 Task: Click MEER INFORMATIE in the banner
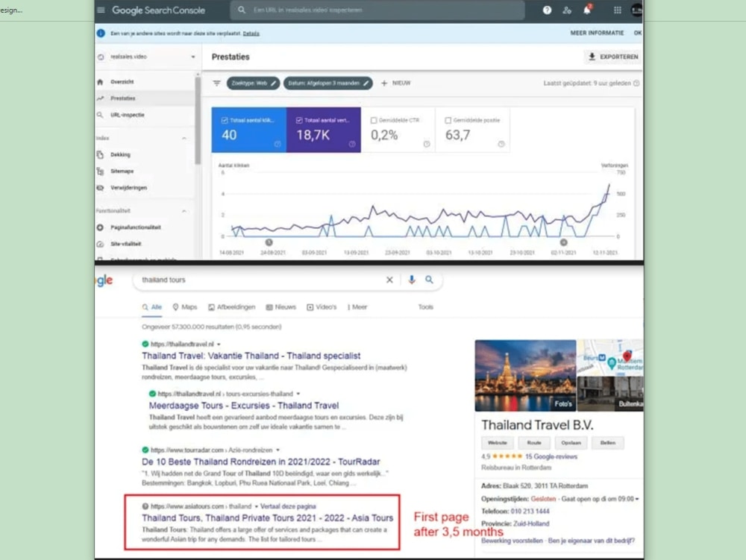coord(597,33)
